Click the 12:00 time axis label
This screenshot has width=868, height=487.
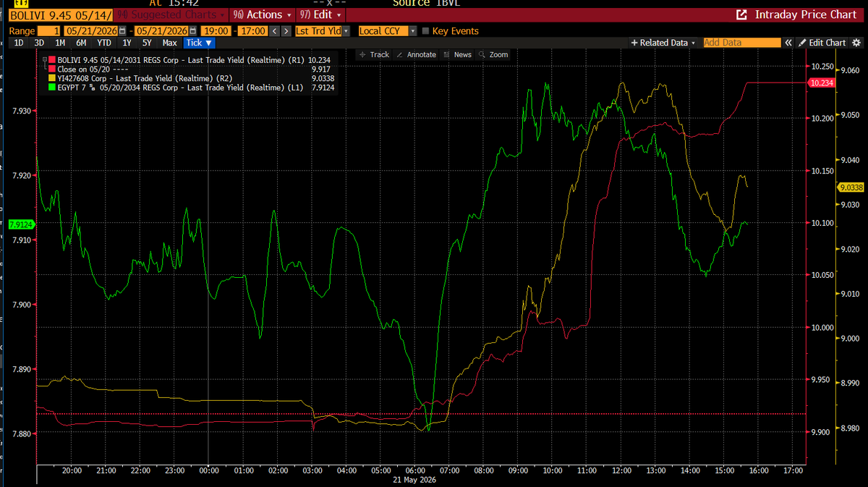[621, 471]
